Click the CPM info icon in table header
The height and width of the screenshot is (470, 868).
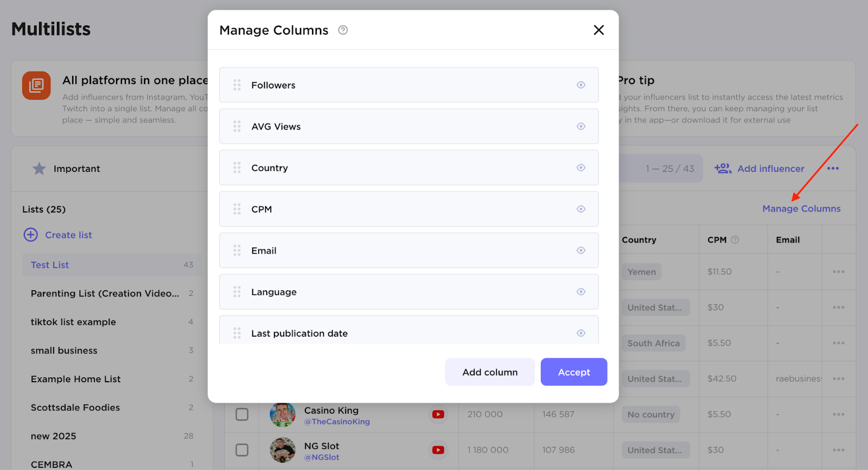tap(735, 240)
